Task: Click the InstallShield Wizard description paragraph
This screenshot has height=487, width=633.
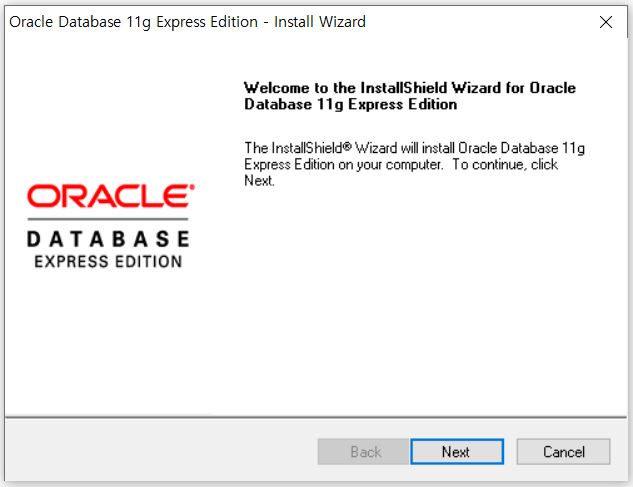Action: 414,164
